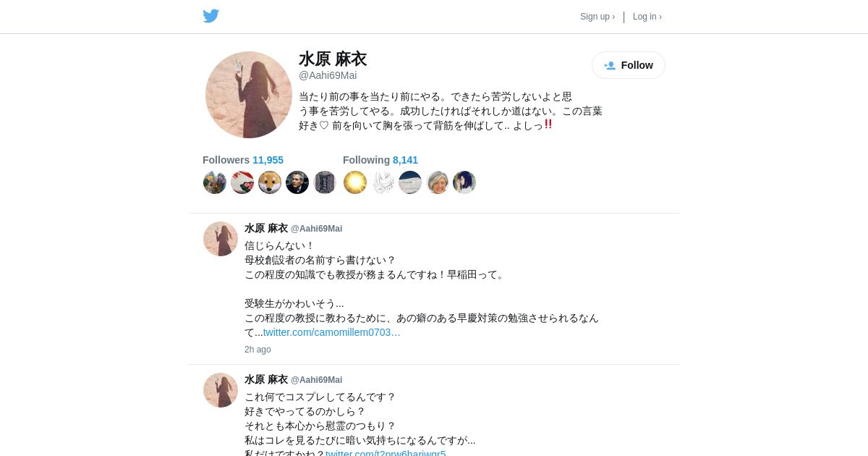Open the man in suit follower avatar
Screen dimensions: 868x456
[297, 182]
